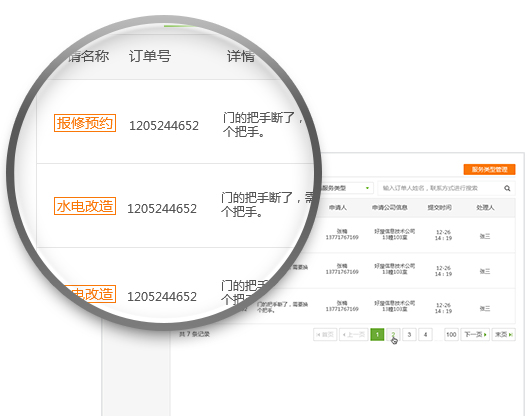Click the 提交时间 column header
Image resolution: width=532 pixels, height=416 pixels.
tap(439, 207)
